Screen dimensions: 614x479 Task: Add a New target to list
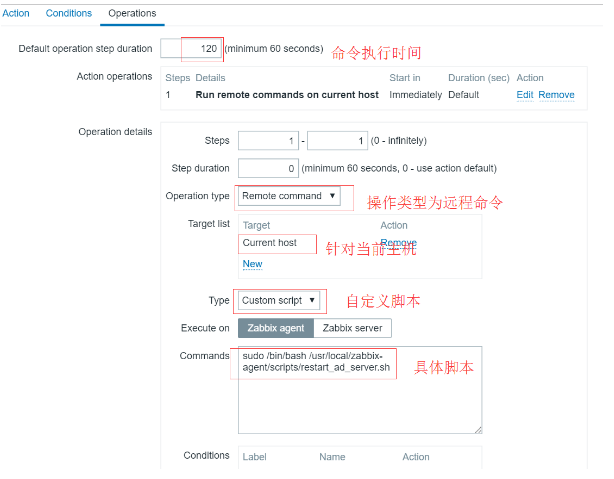click(252, 264)
